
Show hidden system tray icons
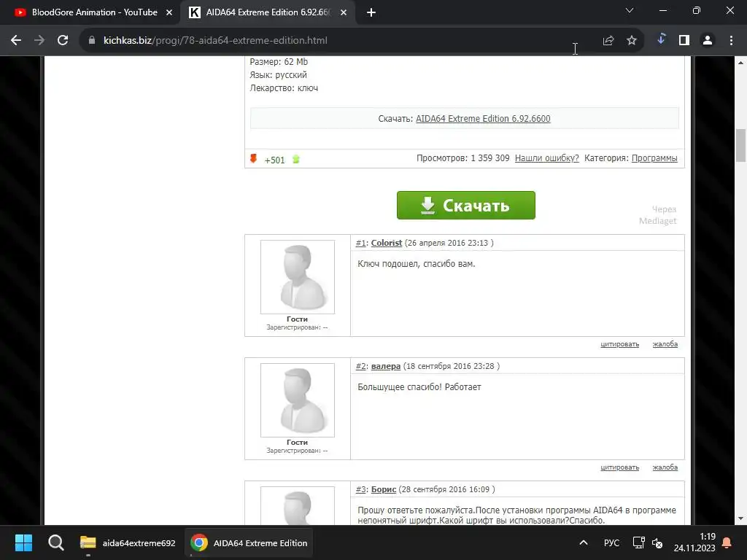583,542
